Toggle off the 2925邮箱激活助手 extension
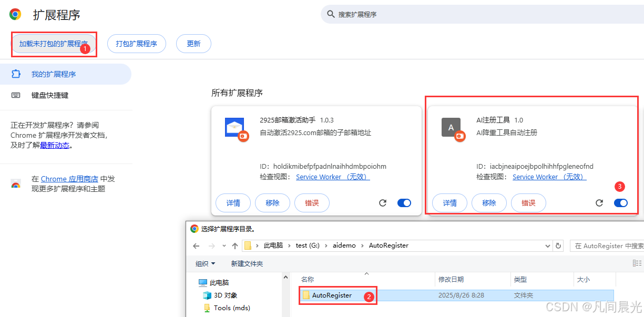Screen dimensions: 644x317 (x=404, y=203)
